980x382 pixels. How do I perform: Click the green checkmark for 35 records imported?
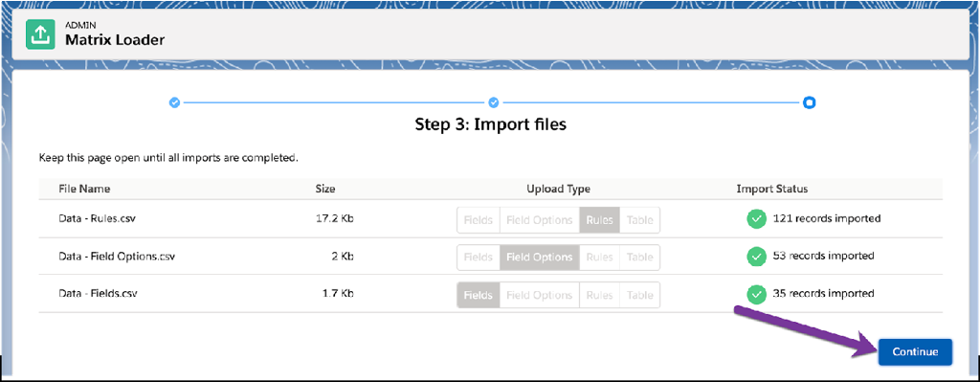point(756,294)
